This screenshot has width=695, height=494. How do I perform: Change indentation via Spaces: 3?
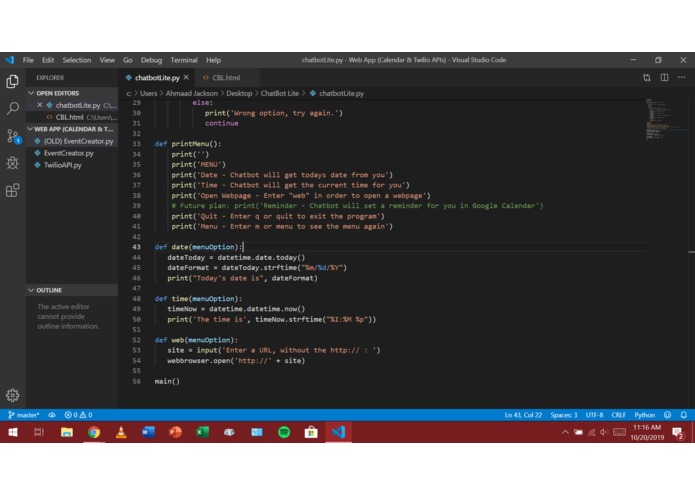[x=564, y=415]
